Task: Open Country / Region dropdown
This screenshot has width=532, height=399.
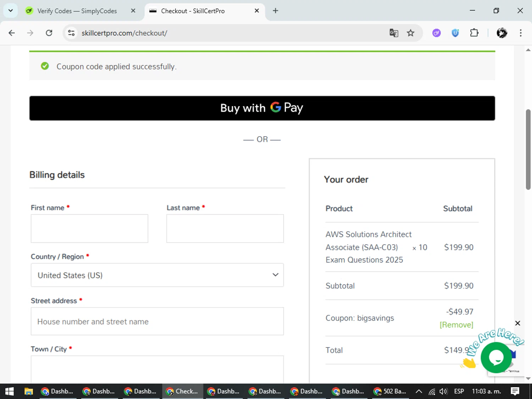Action: click(157, 275)
